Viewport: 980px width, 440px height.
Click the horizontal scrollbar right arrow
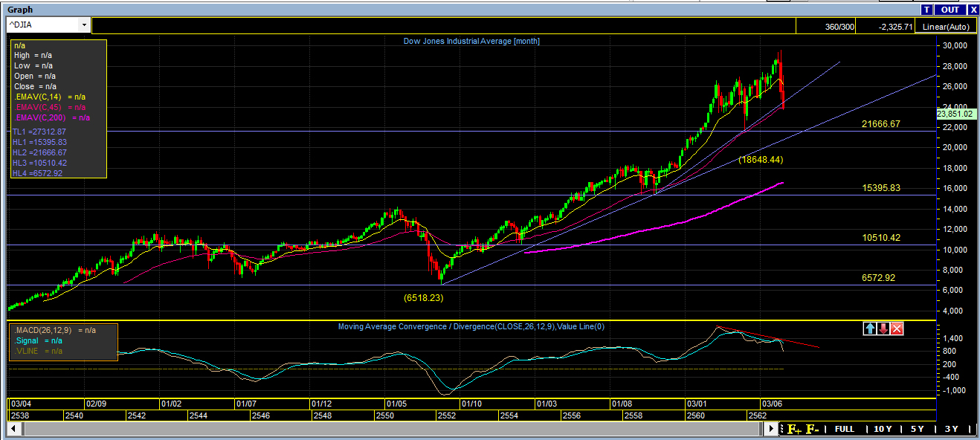pos(772,429)
